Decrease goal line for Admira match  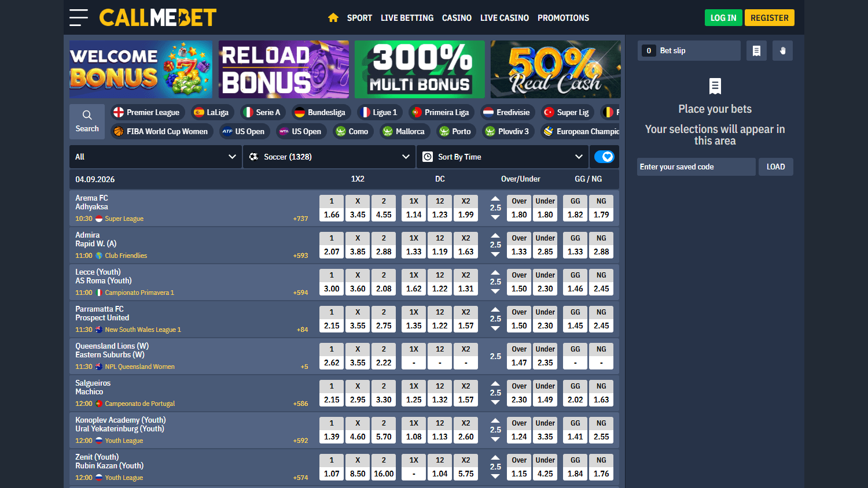(495, 254)
